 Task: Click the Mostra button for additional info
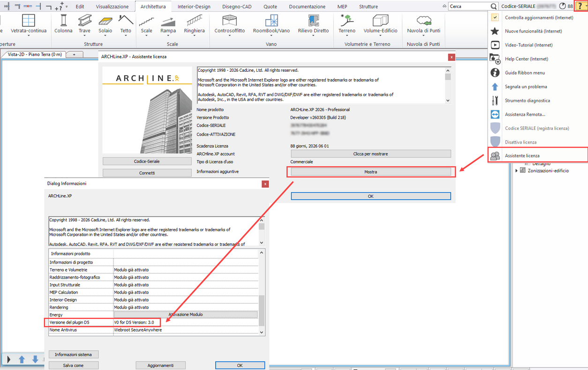(x=370, y=172)
